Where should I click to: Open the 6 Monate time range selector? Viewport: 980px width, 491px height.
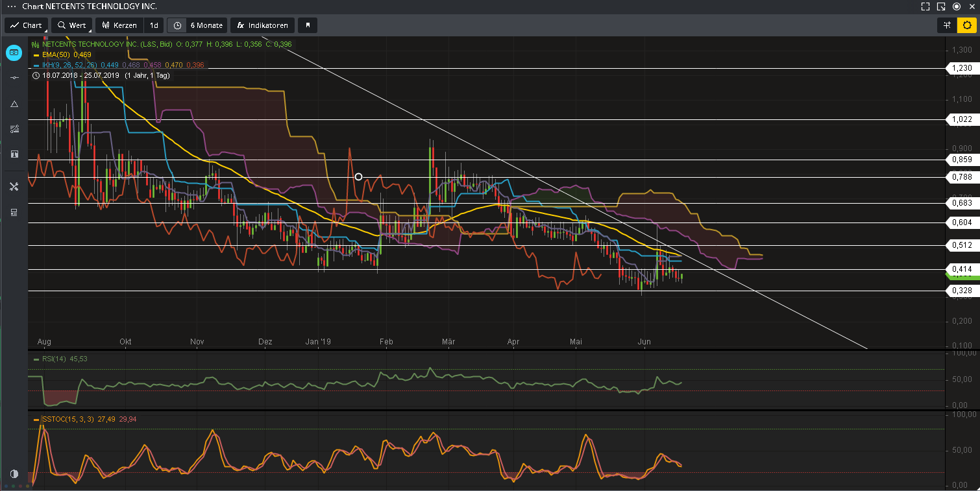click(x=206, y=25)
